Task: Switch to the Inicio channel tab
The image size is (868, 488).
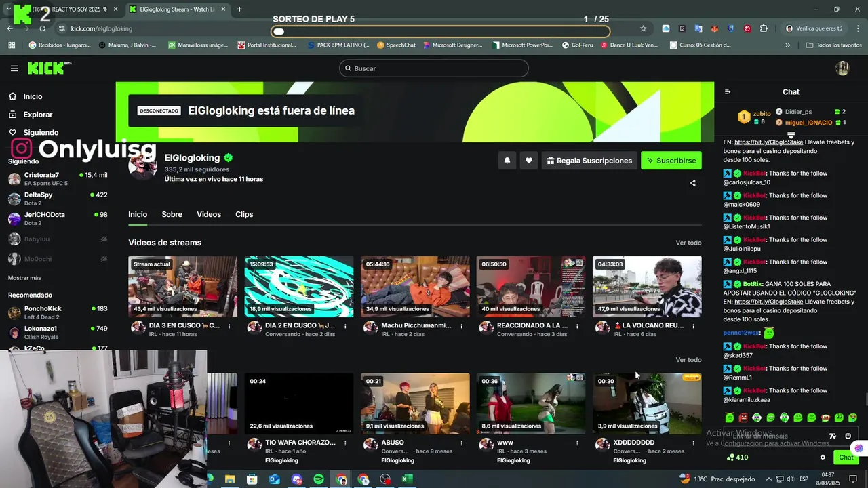Action: 138,214
